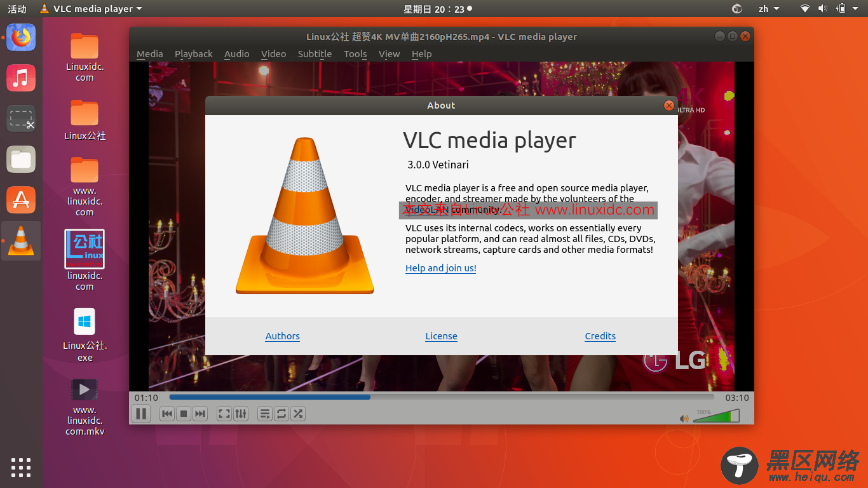The width and height of the screenshot is (868, 488).
Task: Click the VLC cone logo
Action: (304, 216)
